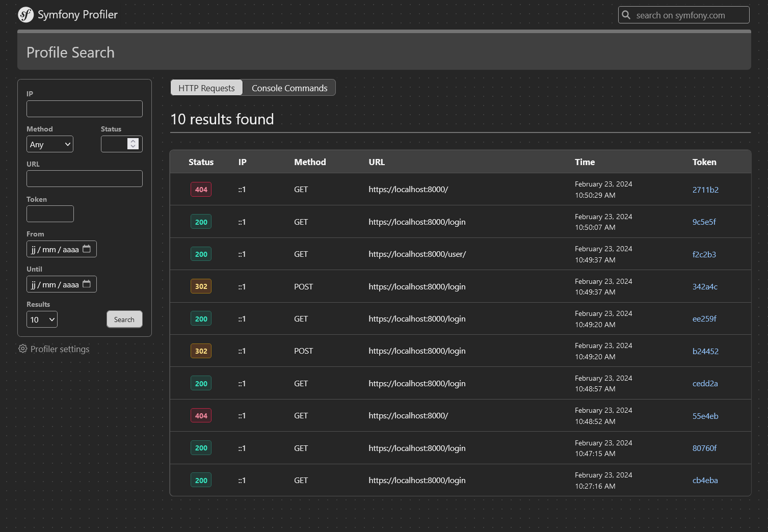The image size is (768, 532).
Task: Switch to the Console Commands tab
Action: tap(288, 88)
